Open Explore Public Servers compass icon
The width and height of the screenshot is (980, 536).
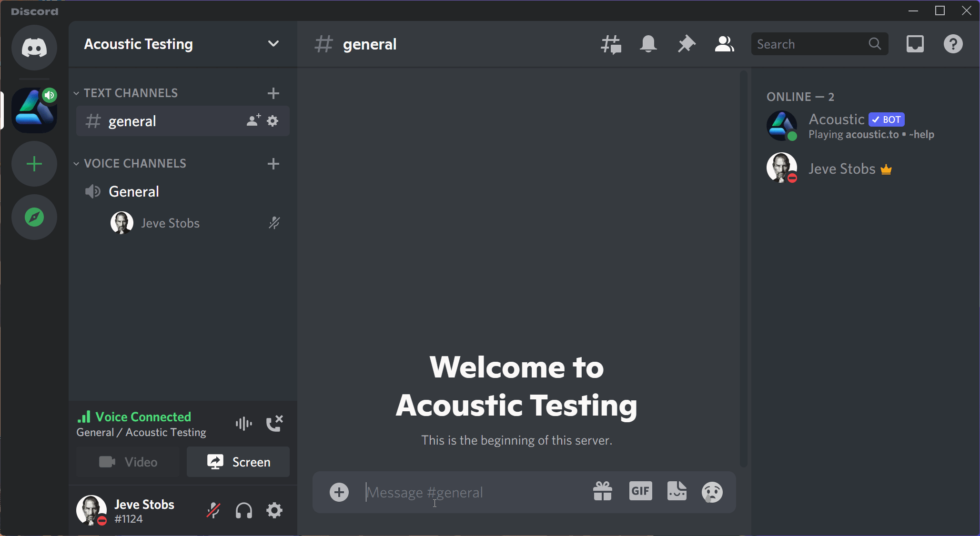coord(34,217)
